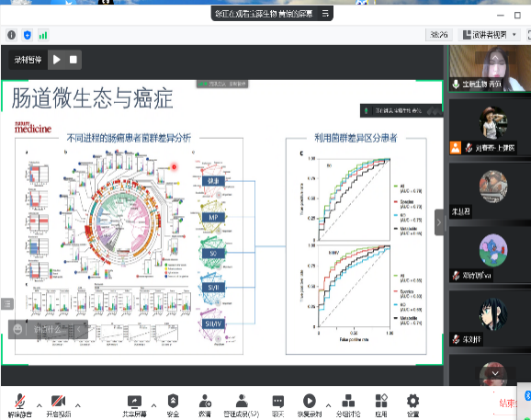This screenshot has width=531, height=420.
Task: Open the Apps icon
Action: tap(381, 405)
